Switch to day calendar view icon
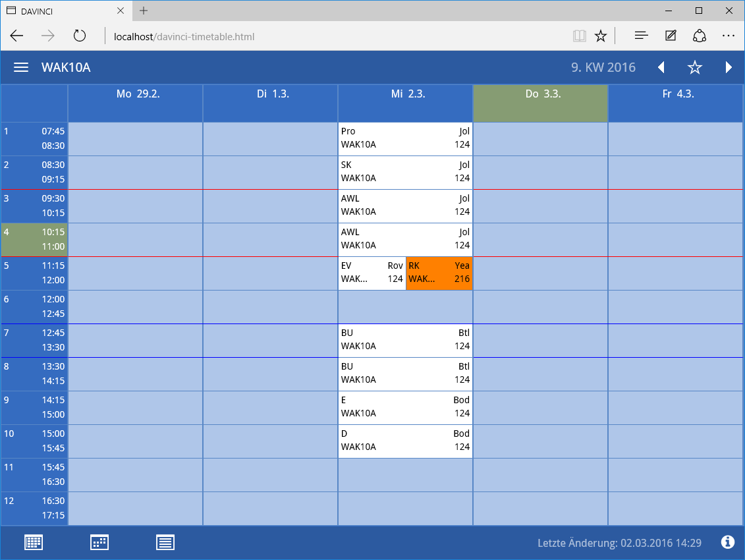Screen dimensions: 745x560 click(99, 543)
